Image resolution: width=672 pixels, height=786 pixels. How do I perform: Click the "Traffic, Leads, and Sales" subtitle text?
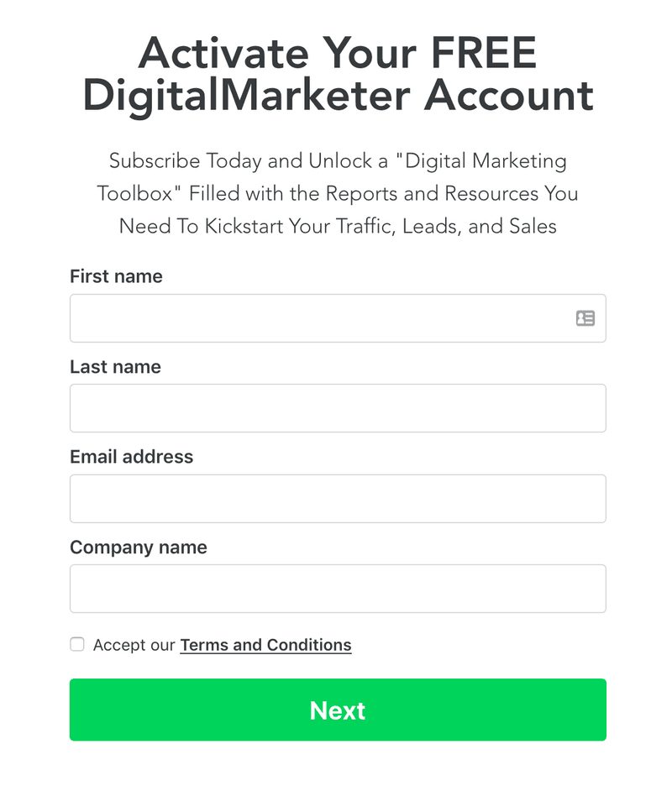click(x=446, y=226)
